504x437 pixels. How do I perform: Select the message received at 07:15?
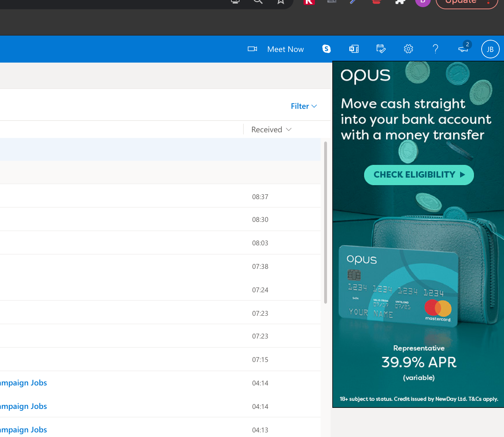tap(160, 359)
